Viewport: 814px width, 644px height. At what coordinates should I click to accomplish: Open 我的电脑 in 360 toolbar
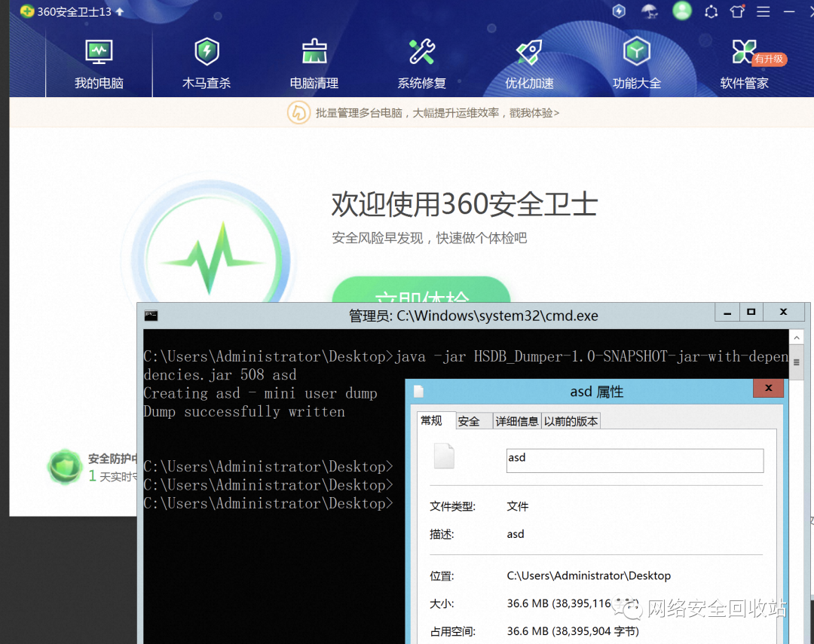[99, 63]
